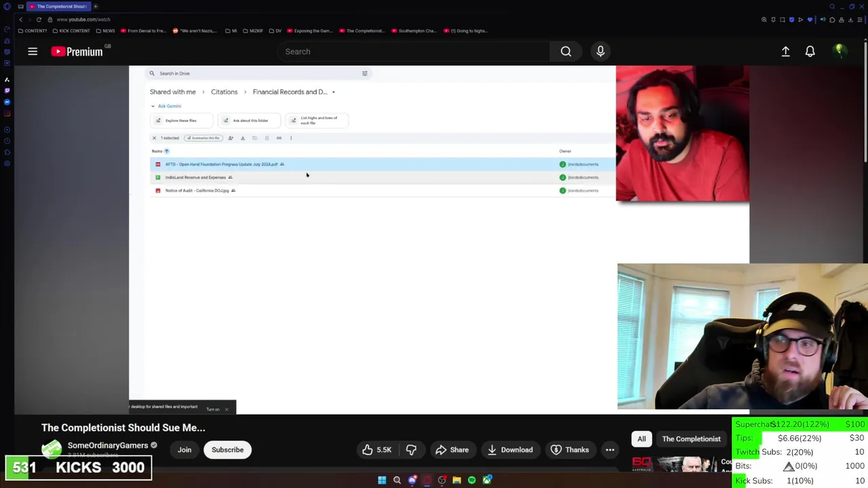The width and height of the screenshot is (868, 488).
Task: Click Summarize this file chip
Action: (203, 138)
